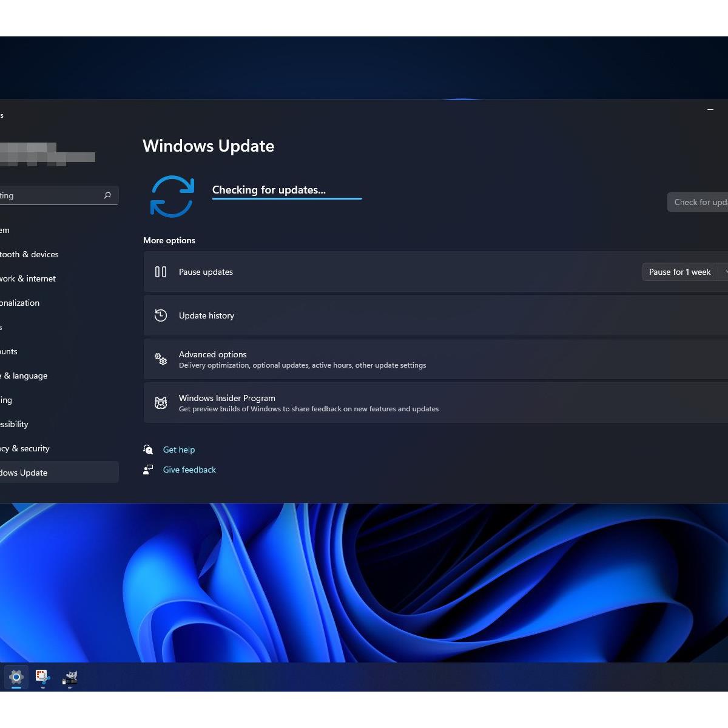Click the Checking for updates progress bar
The width and height of the screenshot is (728, 728).
pyautogui.click(x=287, y=198)
